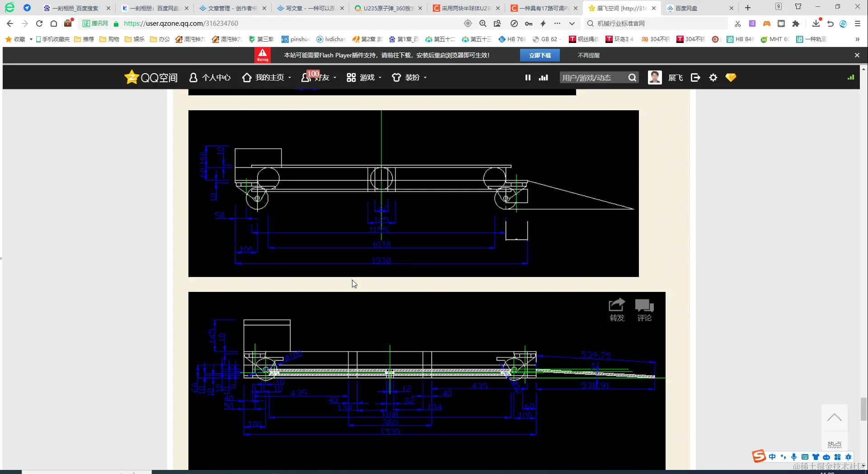Open the 展飞 username link
This screenshot has height=474, width=868.
(x=676, y=78)
